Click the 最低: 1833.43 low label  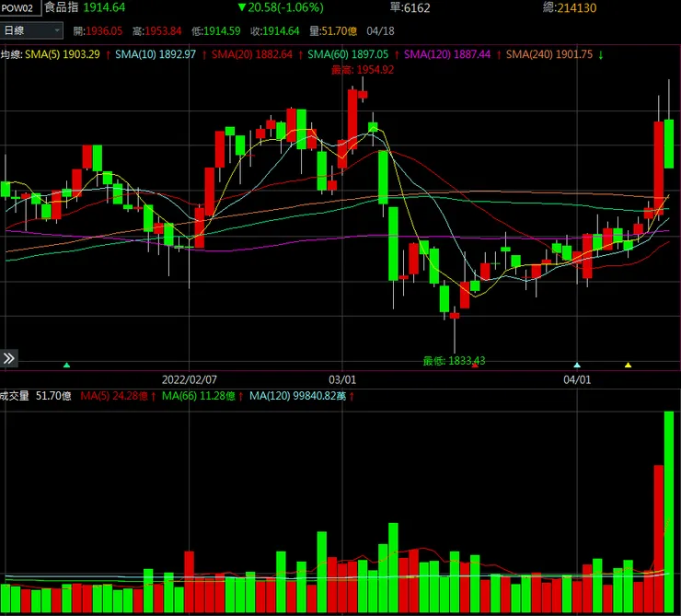pos(454,361)
